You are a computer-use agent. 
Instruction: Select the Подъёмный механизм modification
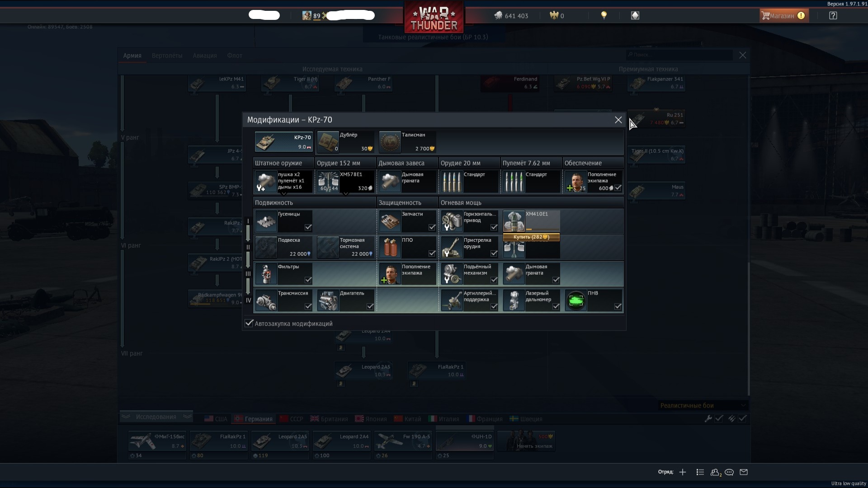[x=469, y=274]
